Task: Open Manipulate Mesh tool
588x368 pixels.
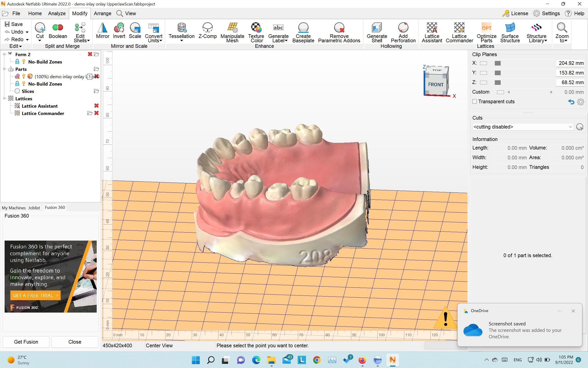Action: pyautogui.click(x=232, y=32)
